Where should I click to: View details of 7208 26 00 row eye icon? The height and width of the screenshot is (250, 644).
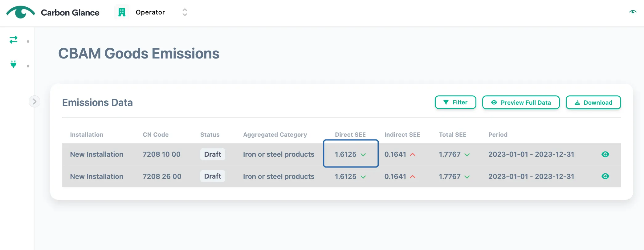605,176
